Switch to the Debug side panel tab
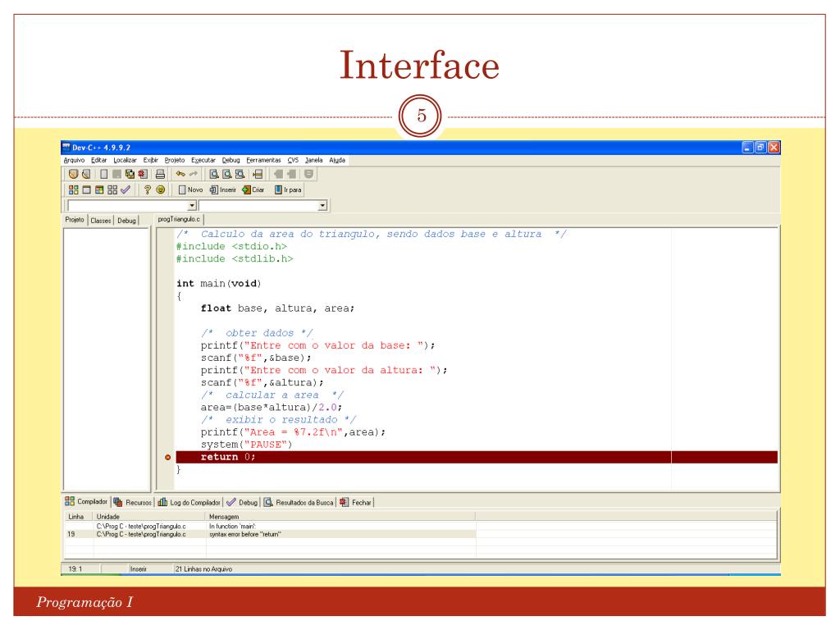The height and width of the screenshot is (630, 840). tap(126, 220)
